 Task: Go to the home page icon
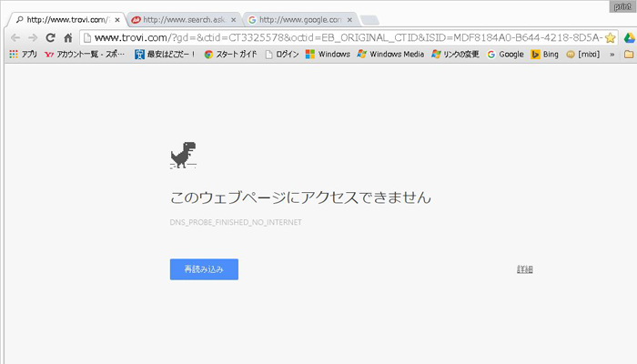(68, 38)
